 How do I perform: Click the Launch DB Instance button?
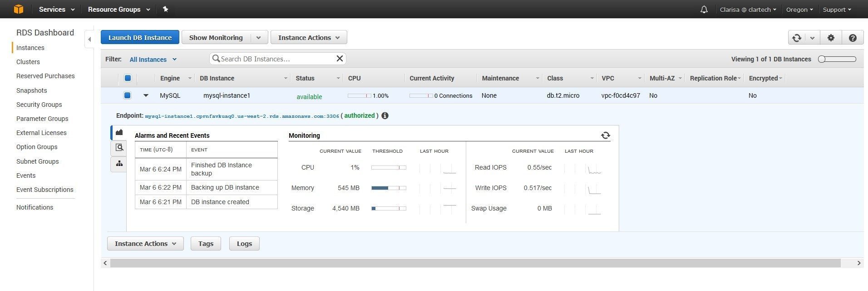click(x=140, y=38)
